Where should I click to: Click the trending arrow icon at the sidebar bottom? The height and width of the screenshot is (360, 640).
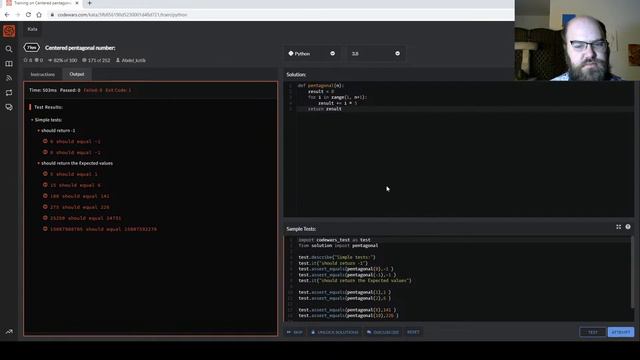(x=9, y=331)
